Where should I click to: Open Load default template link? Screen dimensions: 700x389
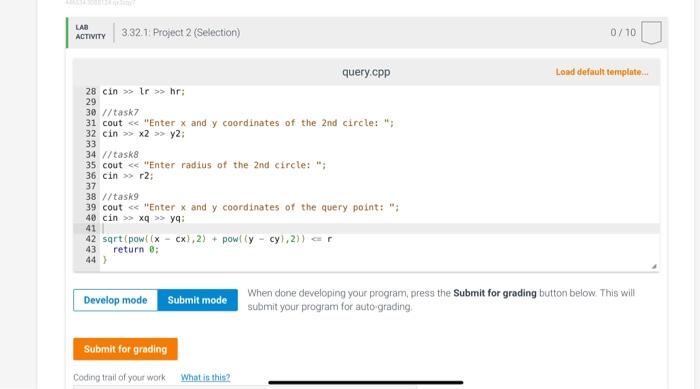[x=602, y=72]
